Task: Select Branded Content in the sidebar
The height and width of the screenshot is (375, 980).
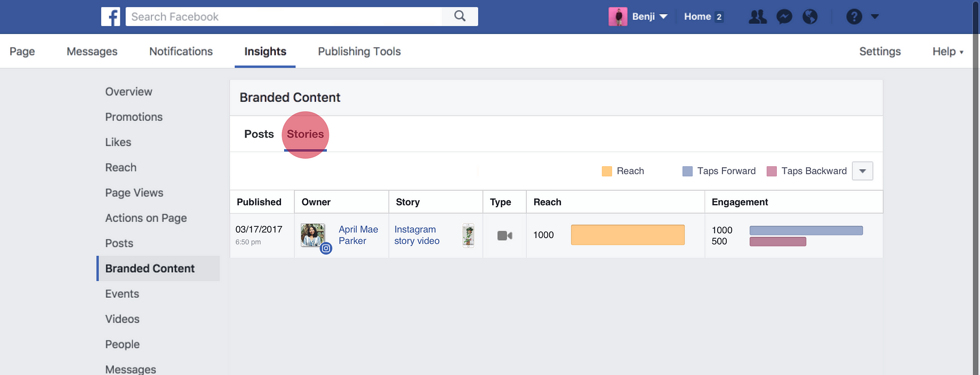Action: point(158,268)
